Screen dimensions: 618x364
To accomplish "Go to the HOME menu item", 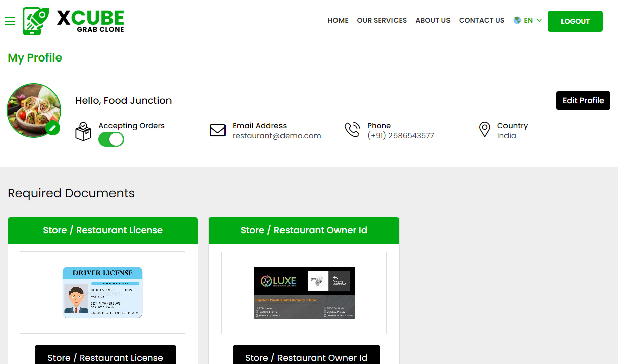I will point(338,21).
